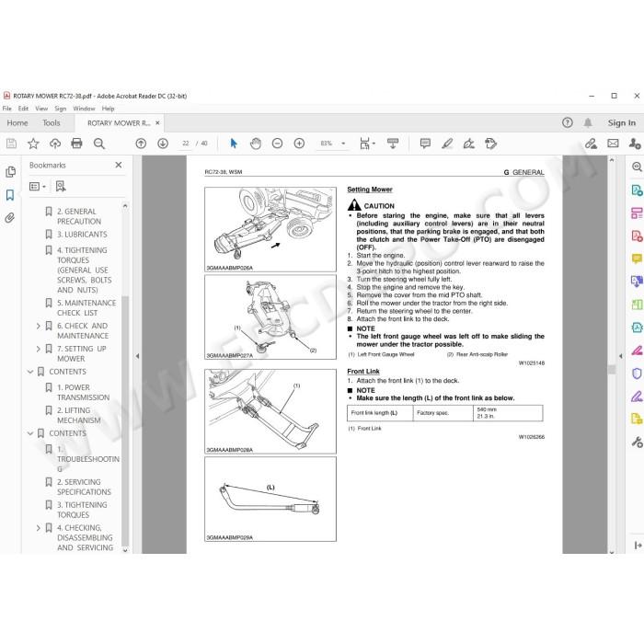Image resolution: width=644 pixels, height=644 pixels.
Task: Click the stamp tool icon
Action: pyautogui.click(x=490, y=144)
